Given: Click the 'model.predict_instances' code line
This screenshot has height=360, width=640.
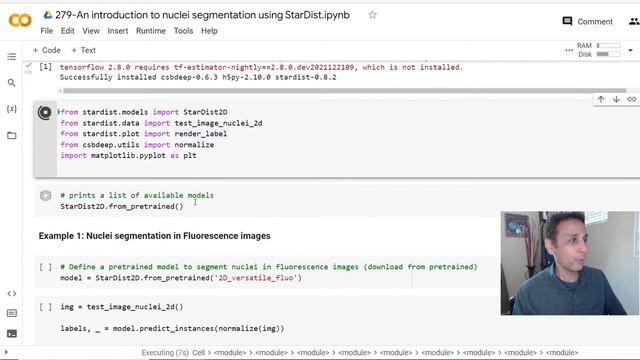Looking at the screenshot, I should (x=172, y=328).
